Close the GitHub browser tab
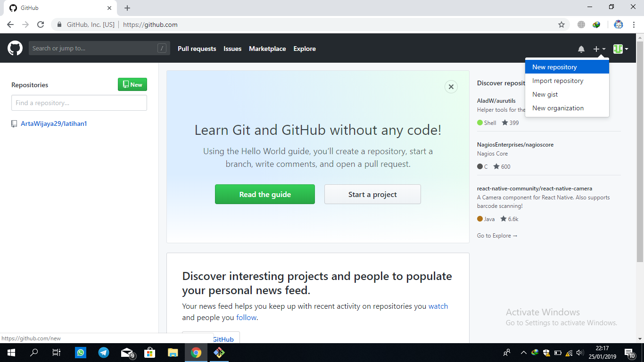The image size is (644, 362). tap(109, 8)
